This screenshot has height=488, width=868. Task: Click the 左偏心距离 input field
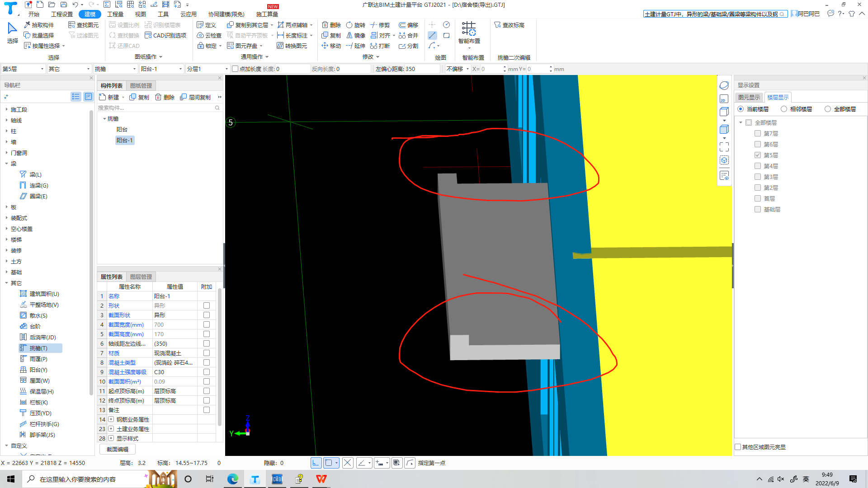coord(423,69)
